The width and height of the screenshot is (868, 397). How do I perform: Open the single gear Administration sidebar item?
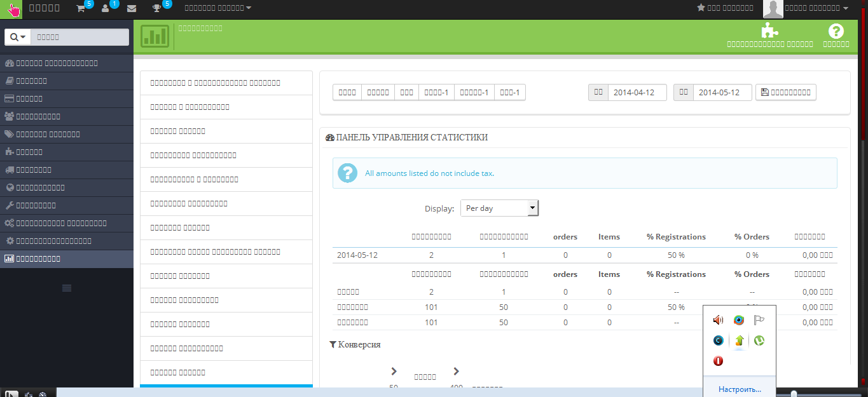point(67,241)
